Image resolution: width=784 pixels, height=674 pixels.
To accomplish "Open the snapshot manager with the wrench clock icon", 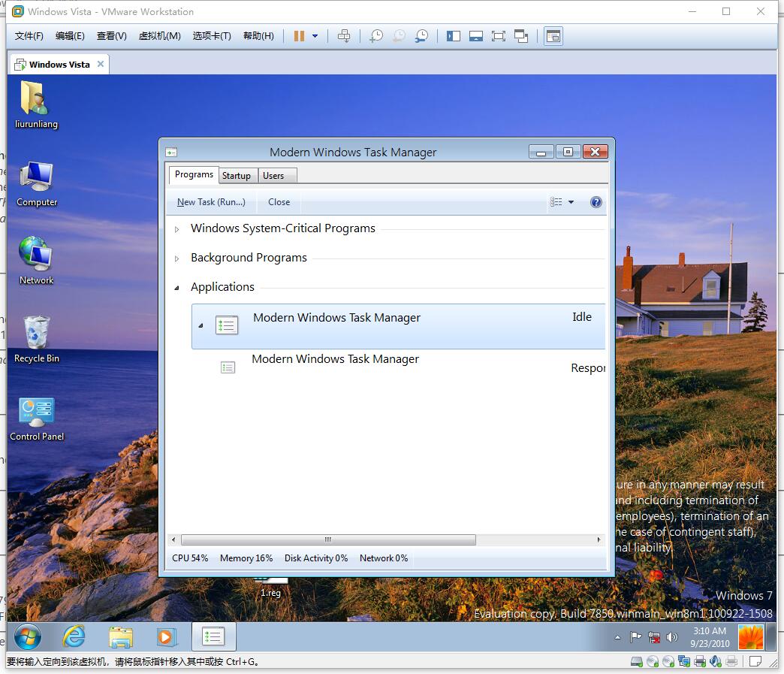I will [x=421, y=36].
